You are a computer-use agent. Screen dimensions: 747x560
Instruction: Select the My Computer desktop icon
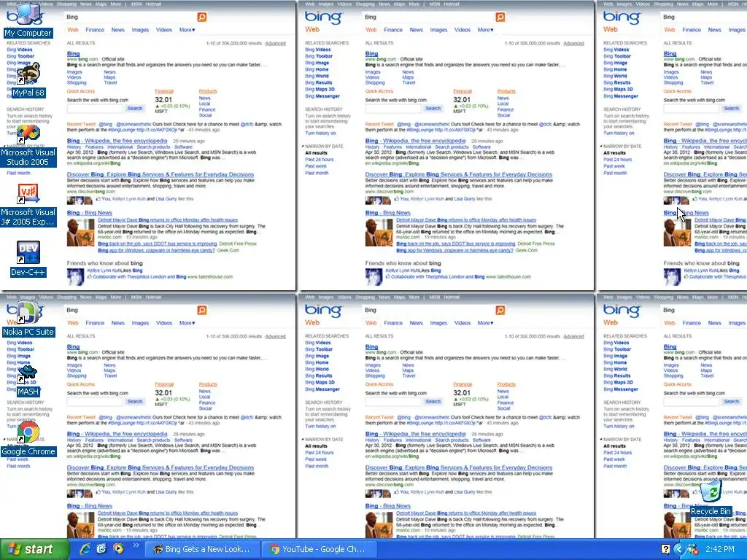(28, 20)
